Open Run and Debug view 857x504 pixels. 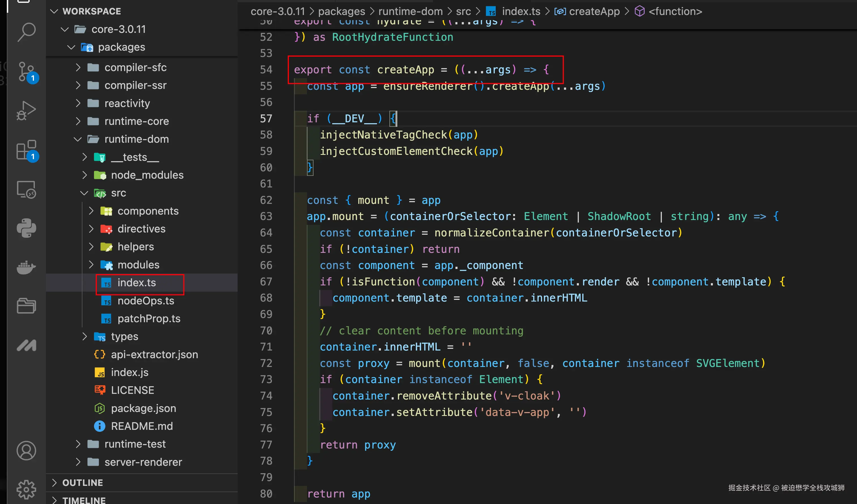coord(26,110)
